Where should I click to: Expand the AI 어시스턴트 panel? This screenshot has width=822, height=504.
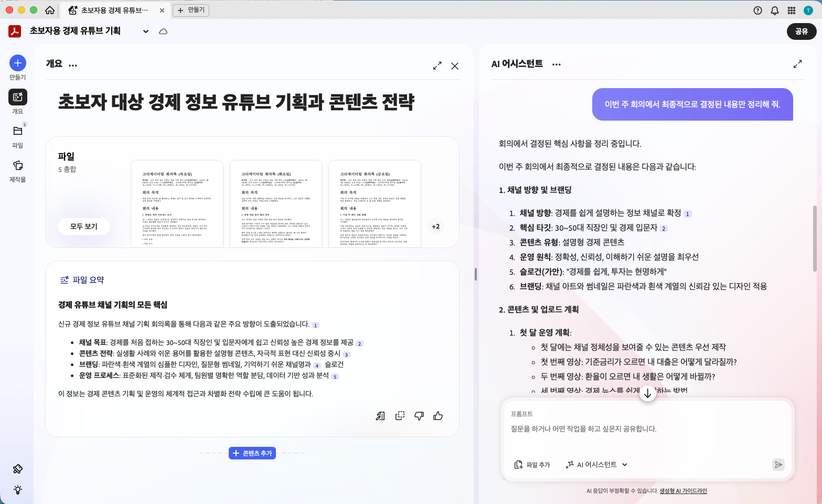click(x=797, y=64)
